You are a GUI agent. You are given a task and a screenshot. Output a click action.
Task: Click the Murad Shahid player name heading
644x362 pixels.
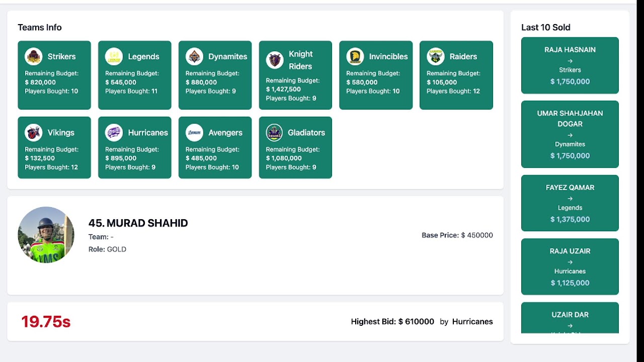tap(138, 223)
